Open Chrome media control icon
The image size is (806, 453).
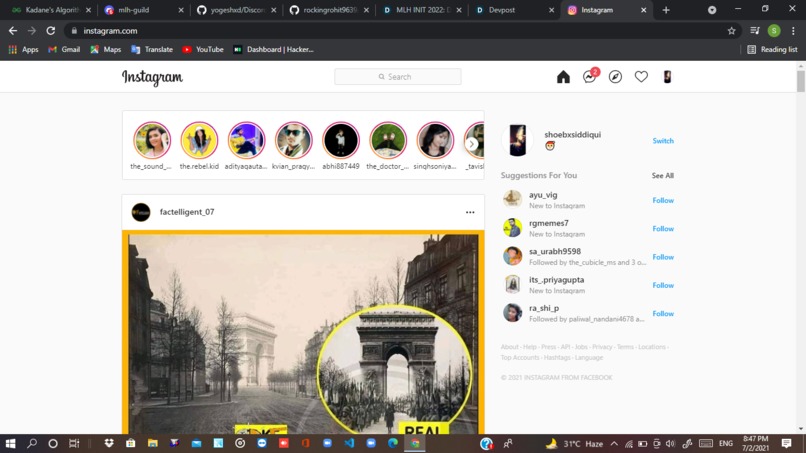tap(755, 31)
